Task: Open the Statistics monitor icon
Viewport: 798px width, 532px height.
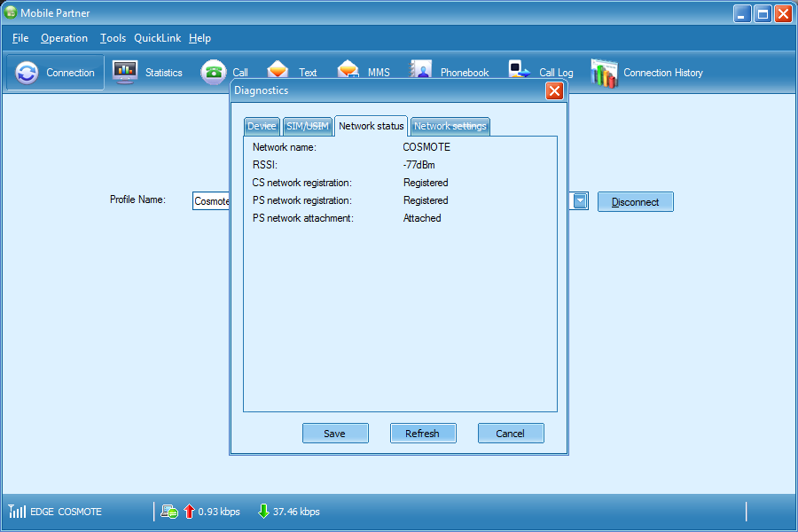Action: coord(125,73)
